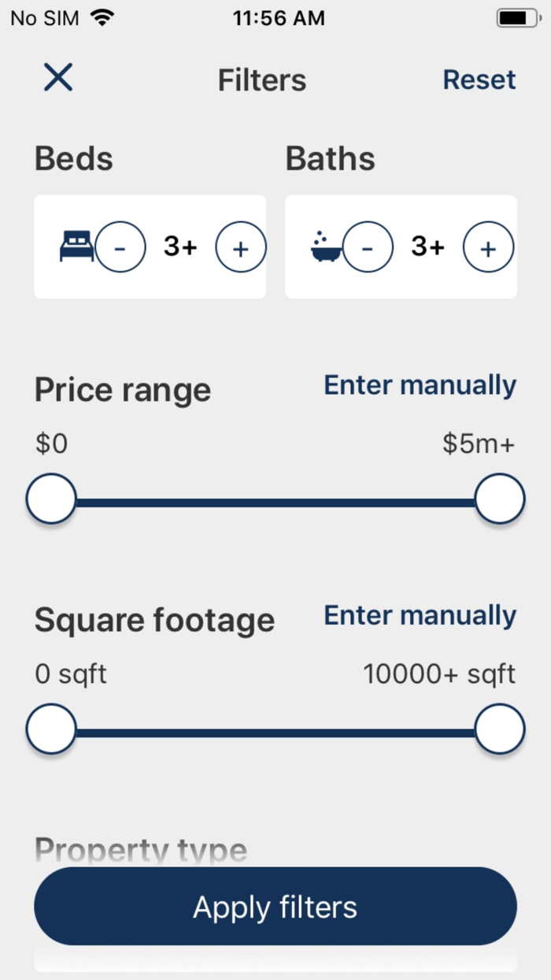The width and height of the screenshot is (551, 980).
Task: Tap the Property type heading
Action: point(141,850)
